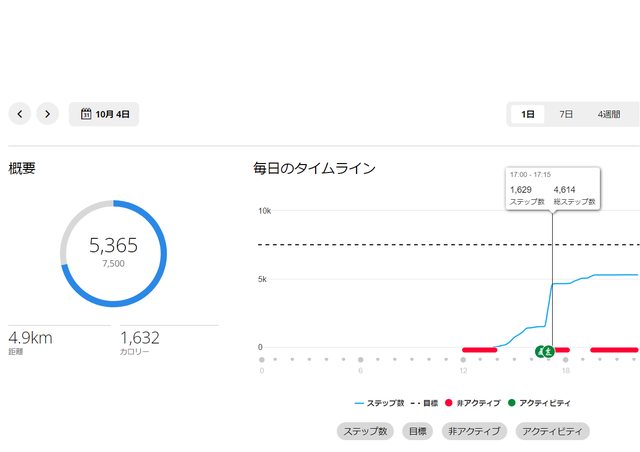Click the 4.9km distance summary

(30, 340)
